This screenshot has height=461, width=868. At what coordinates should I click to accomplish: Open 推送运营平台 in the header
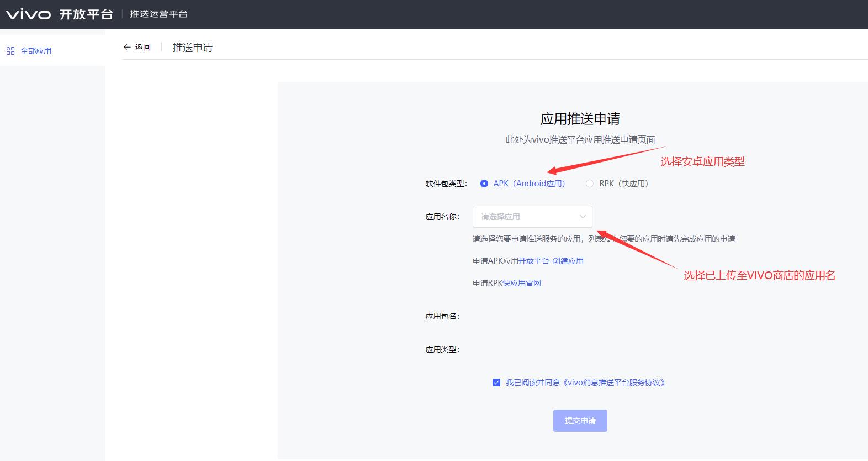tap(158, 14)
